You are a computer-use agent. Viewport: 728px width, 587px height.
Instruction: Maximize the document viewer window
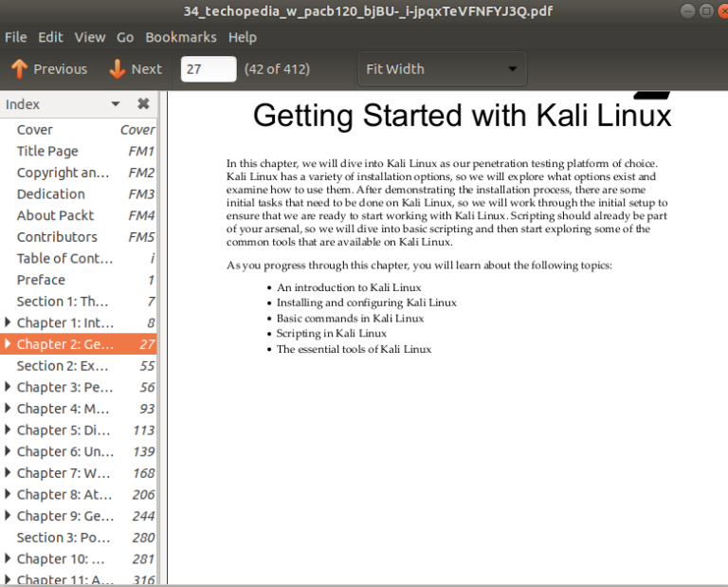[706, 11]
